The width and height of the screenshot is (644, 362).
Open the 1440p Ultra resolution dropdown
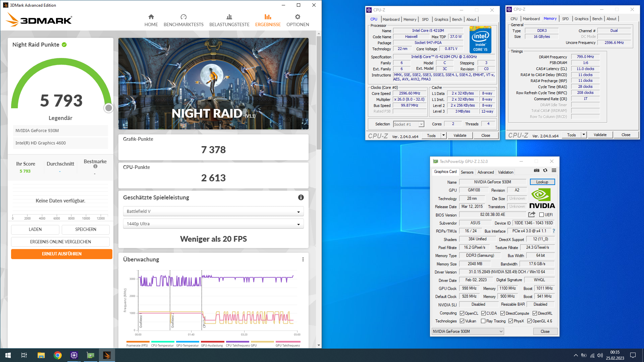(213, 224)
